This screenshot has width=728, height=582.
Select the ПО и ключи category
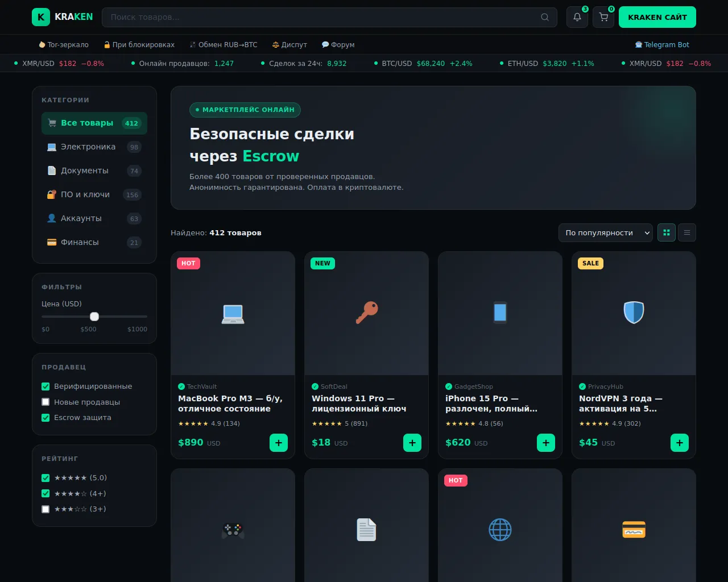[94, 195]
